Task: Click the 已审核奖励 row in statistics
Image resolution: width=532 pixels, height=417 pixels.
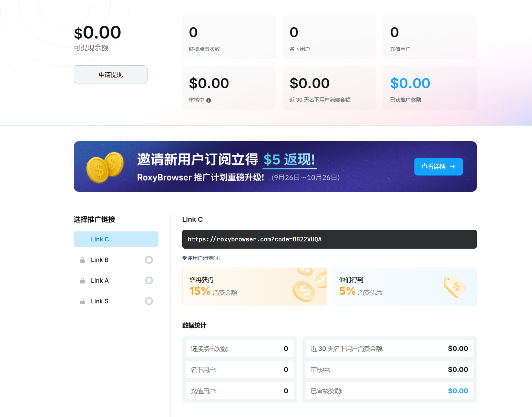Action: pyautogui.click(x=389, y=391)
